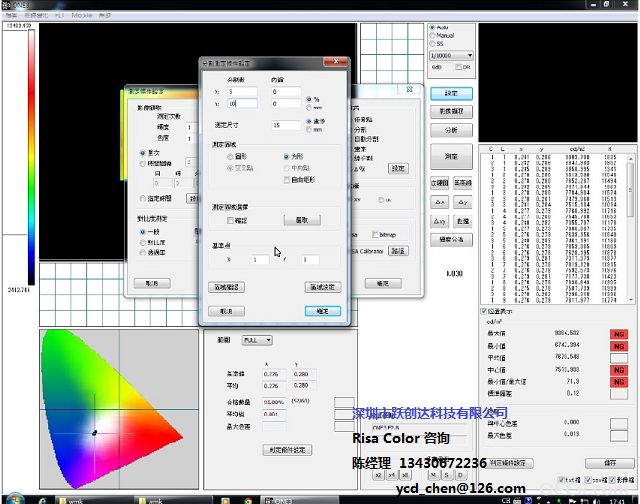Select the 一般 contrast measurement radio
640x504 pixels.
click(x=142, y=232)
